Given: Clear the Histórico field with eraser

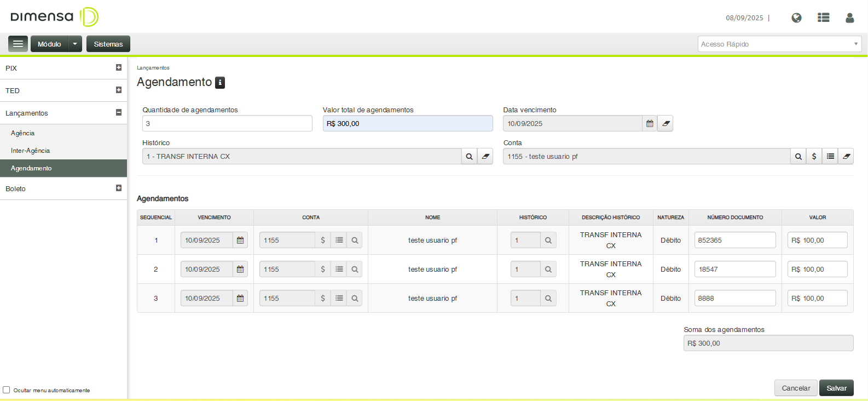Looking at the screenshot, I should (485, 157).
